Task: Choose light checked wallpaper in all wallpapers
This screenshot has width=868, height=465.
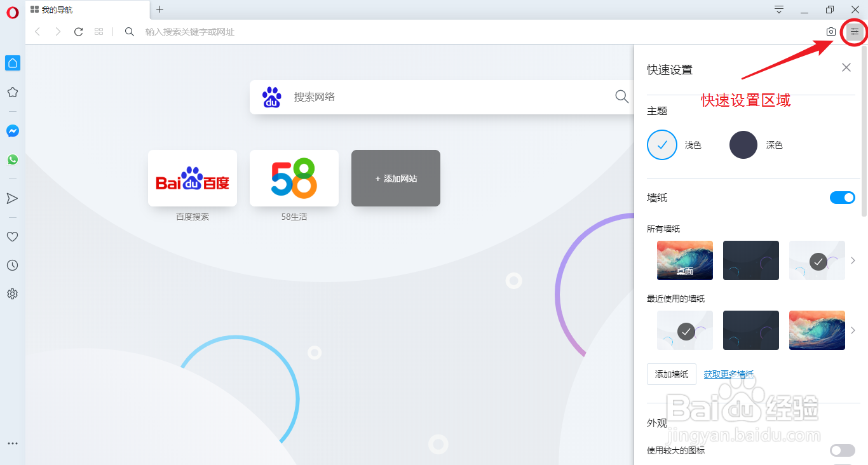Action: pyautogui.click(x=817, y=260)
